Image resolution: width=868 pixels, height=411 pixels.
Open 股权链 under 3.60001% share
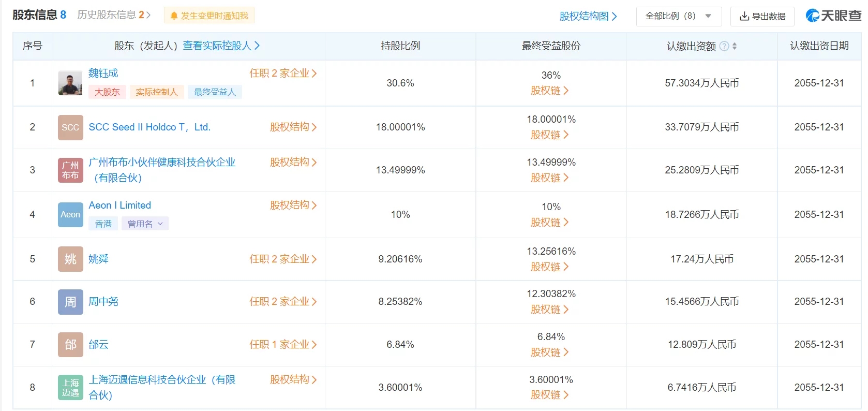(x=550, y=395)
